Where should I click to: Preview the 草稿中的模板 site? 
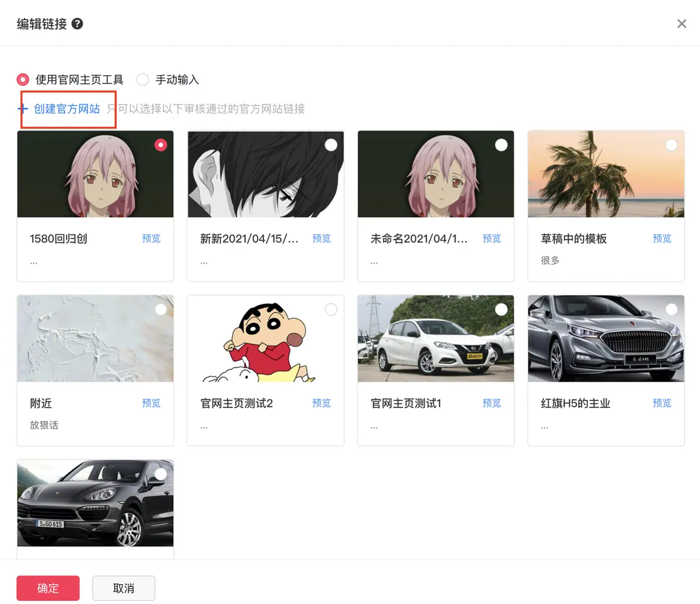click(662, 238)
